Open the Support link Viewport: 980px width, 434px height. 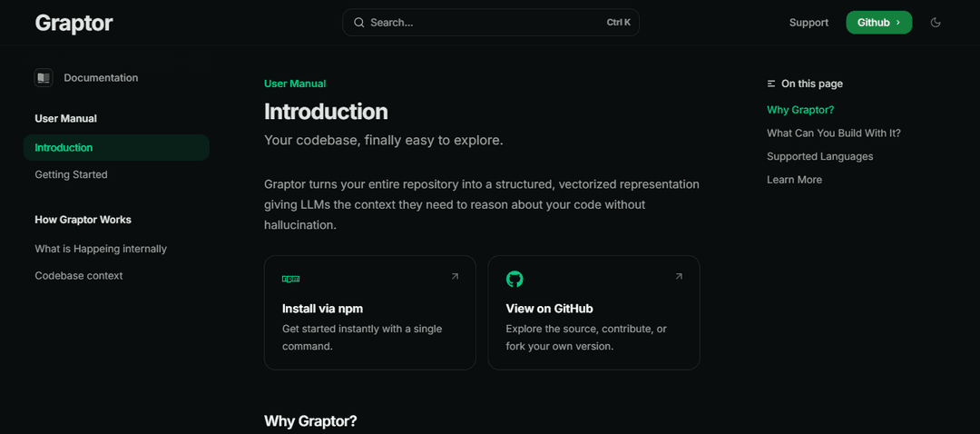tap(808, 23)
